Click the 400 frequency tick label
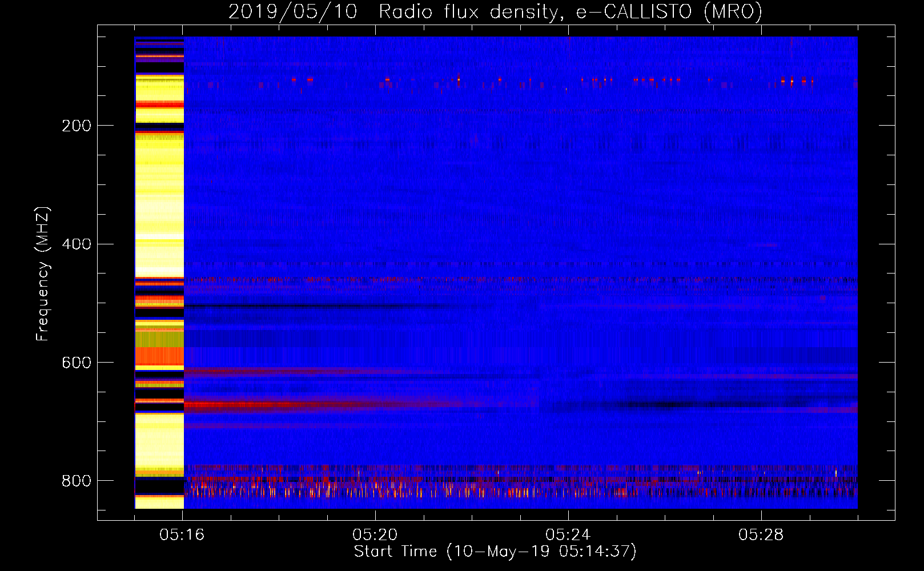 point(77,244)
